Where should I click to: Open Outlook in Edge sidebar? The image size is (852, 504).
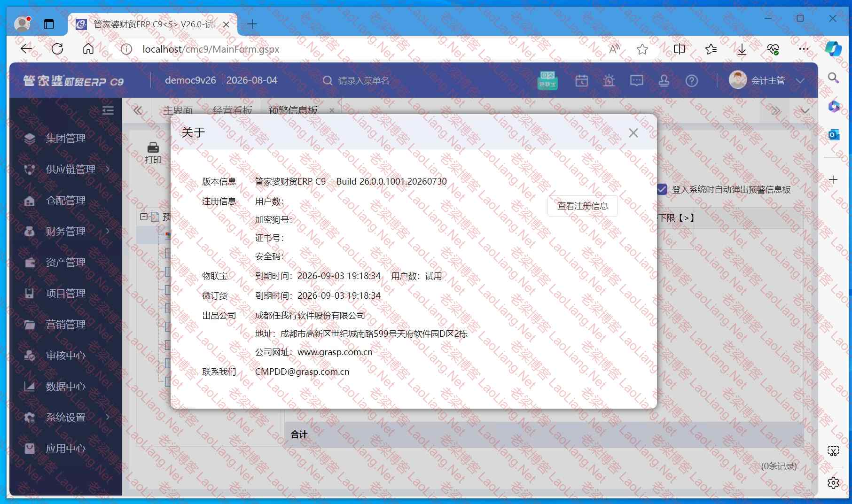(x=834, y=135)
